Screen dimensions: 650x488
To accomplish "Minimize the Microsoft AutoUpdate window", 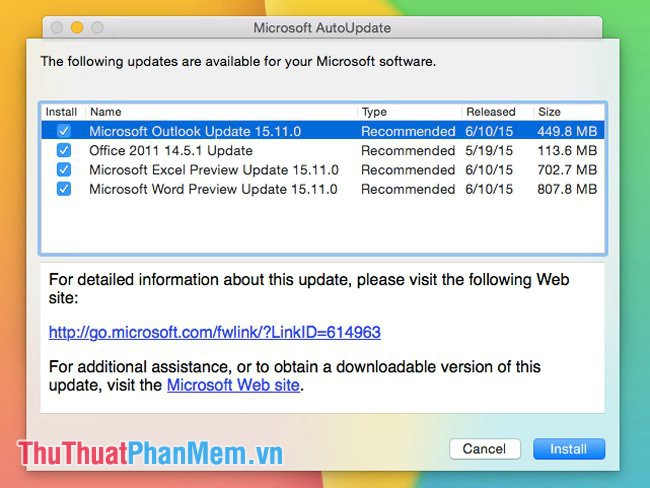I will click(77, 27).
